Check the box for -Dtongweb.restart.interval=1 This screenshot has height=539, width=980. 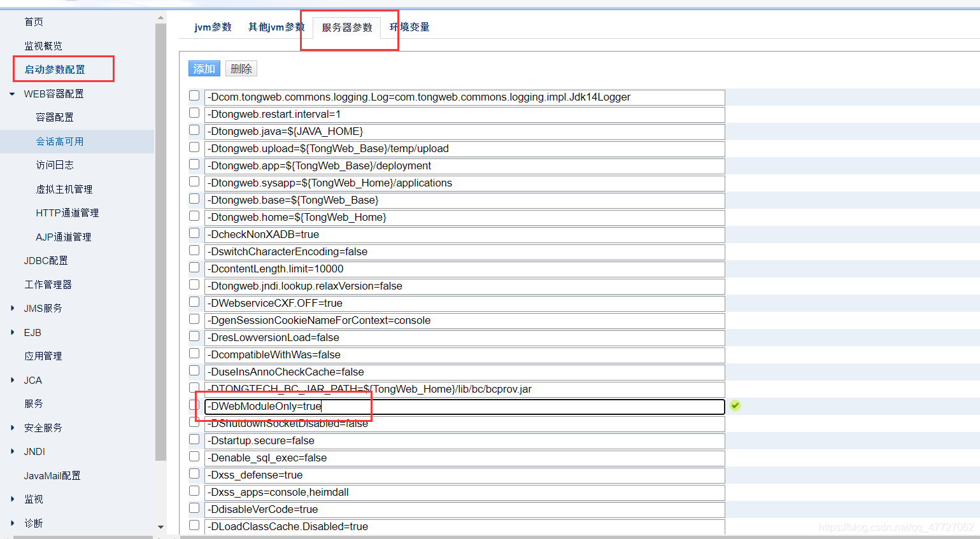click(194, 113)
